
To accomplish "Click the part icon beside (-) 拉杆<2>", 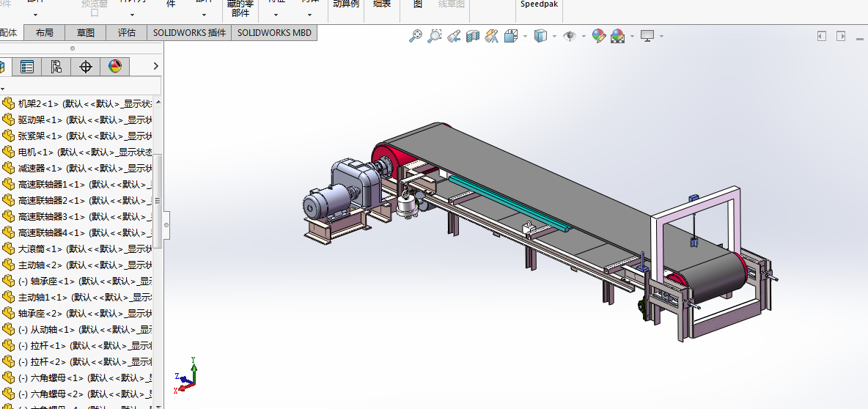I will tap(8, 361).
